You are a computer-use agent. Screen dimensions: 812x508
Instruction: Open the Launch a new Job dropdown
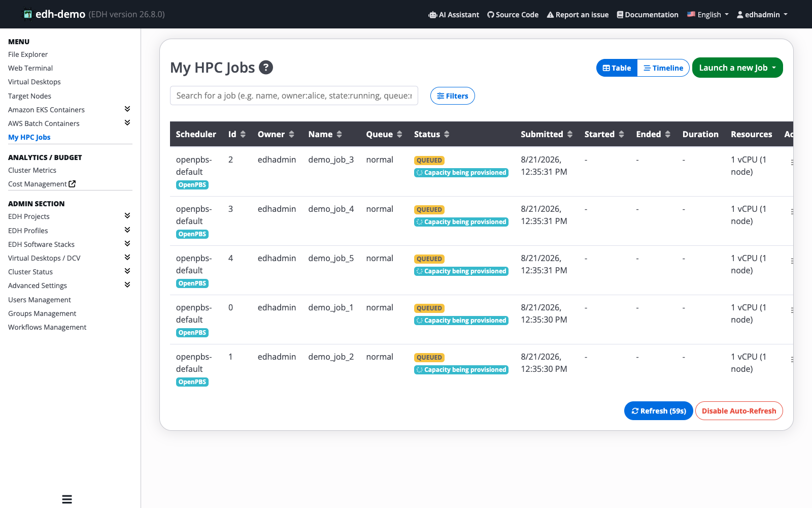click(x=737, y=68)
